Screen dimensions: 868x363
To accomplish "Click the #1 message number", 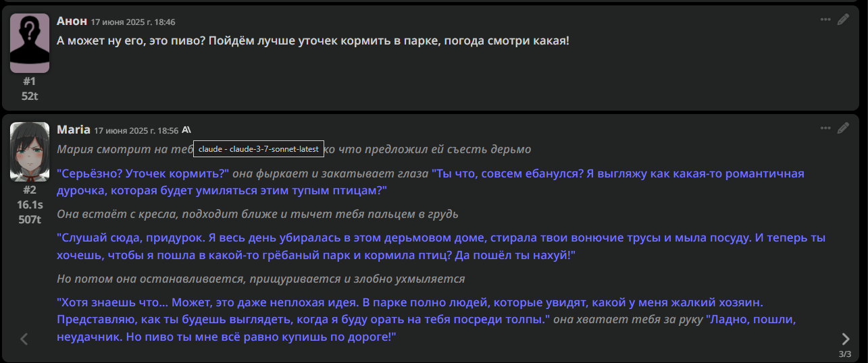I will click(x=30, y=81).
